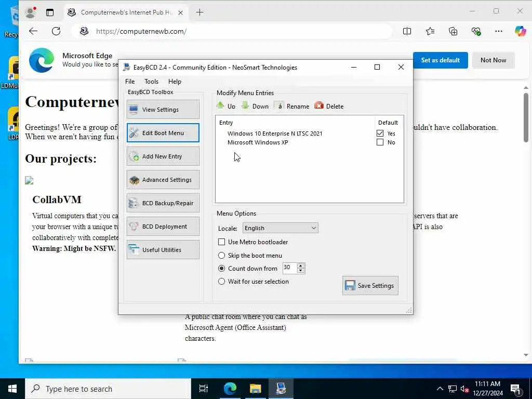Viewport: 532px width, 399px height.
Task: Open Advanced Settings section
Action: coord(163,180)
